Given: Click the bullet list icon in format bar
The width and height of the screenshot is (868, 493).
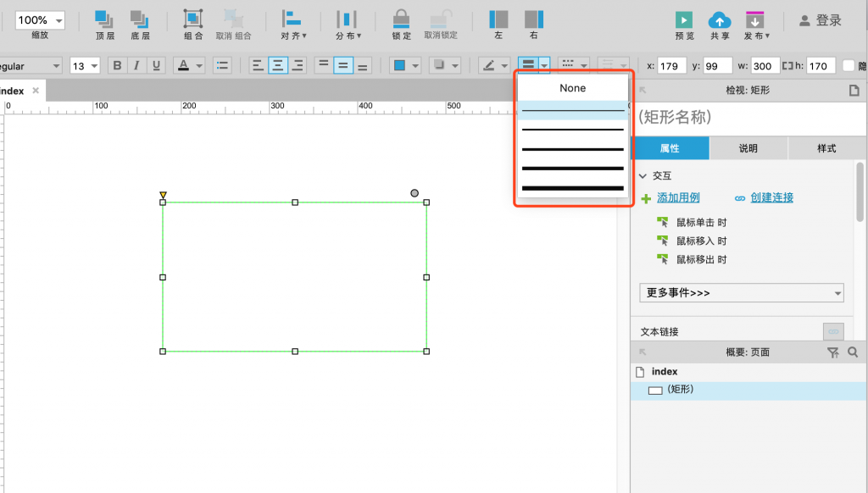Looking at the screenshot, I should (222, 65).
